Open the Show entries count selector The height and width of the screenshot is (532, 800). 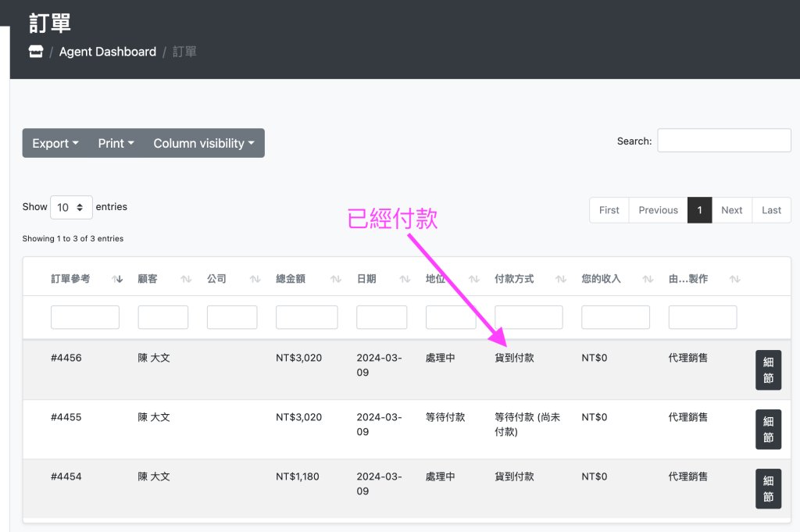(x=71, y=208)
